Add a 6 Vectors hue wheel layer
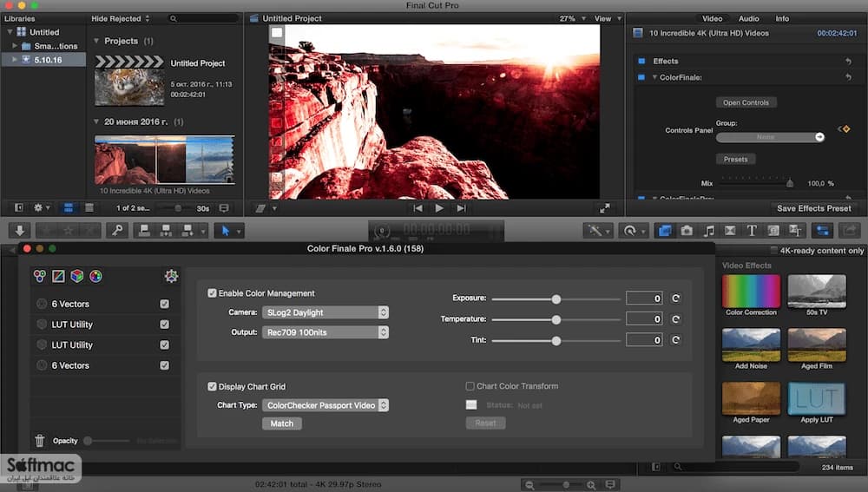 click(x=95, y=276)
